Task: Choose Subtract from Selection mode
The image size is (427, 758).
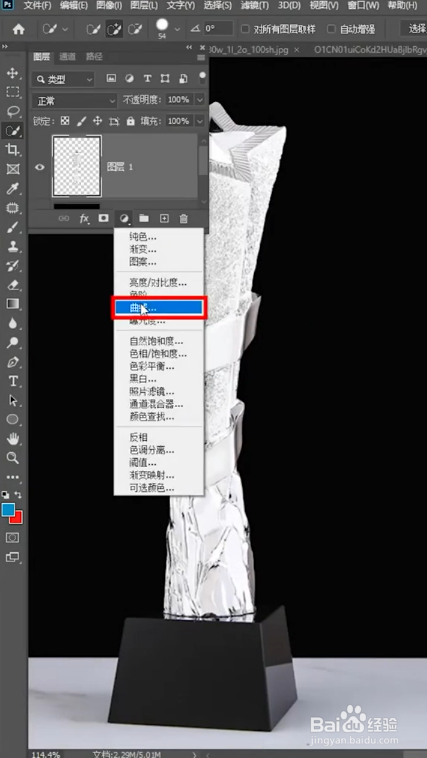Action: click(135, 29)
